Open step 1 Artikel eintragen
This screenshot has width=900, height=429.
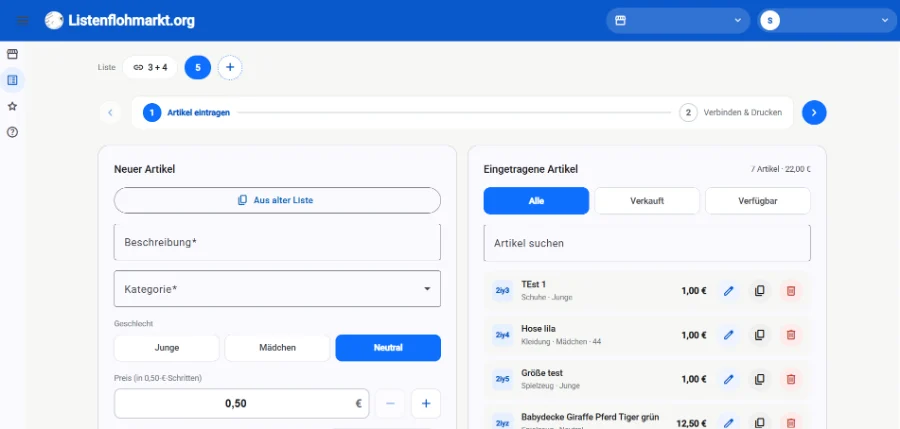[187, 113]
